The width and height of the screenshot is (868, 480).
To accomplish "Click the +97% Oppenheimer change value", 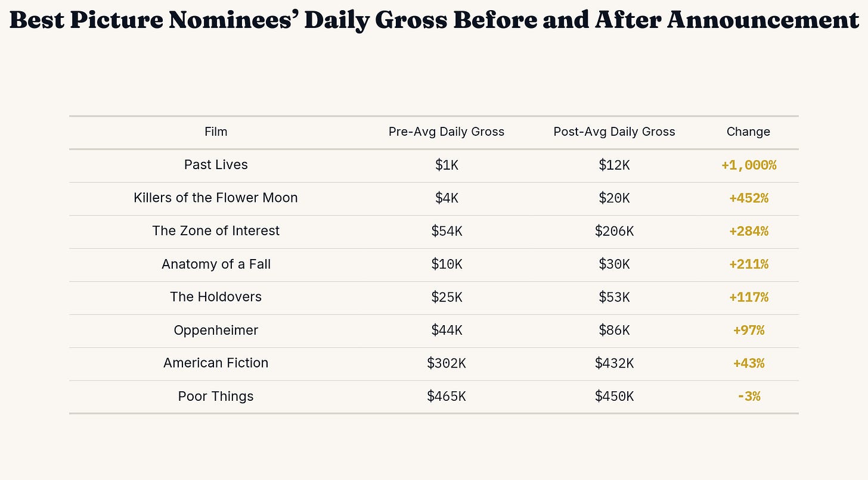I will pyautogui.click(x=748, y=331).
